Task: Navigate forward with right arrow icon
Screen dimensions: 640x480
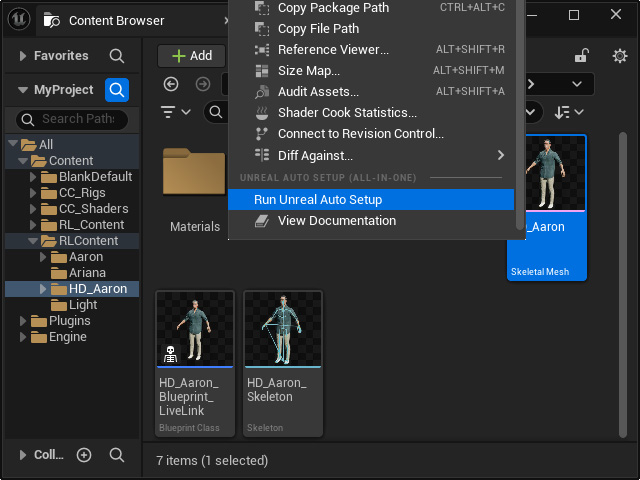Action: pyautogui.click(x=203, y=84)
